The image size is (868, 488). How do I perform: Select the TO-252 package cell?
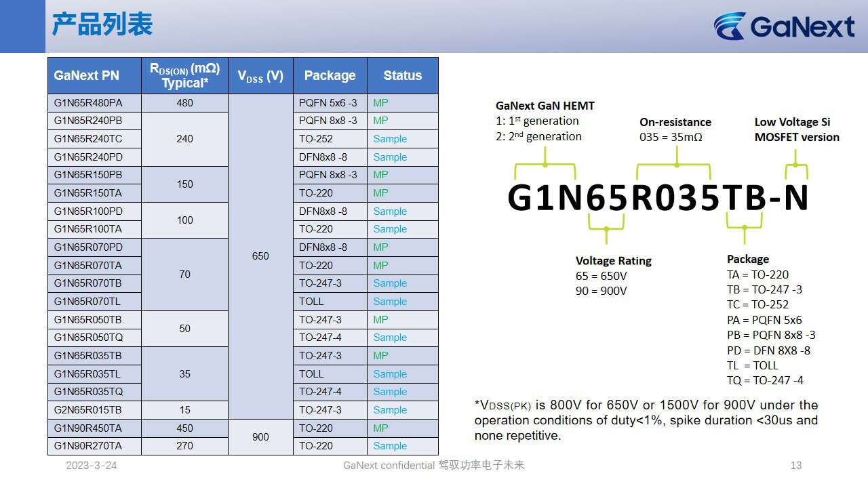[315, 139]
